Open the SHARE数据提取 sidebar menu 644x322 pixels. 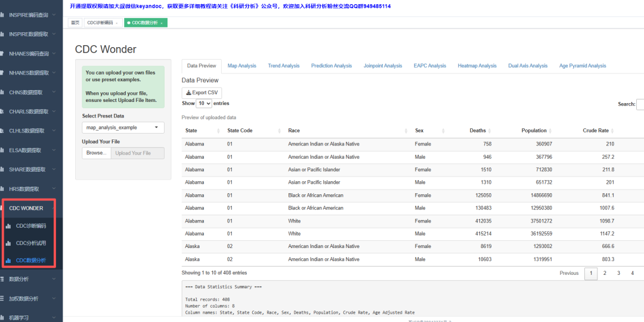coord(31,169)
